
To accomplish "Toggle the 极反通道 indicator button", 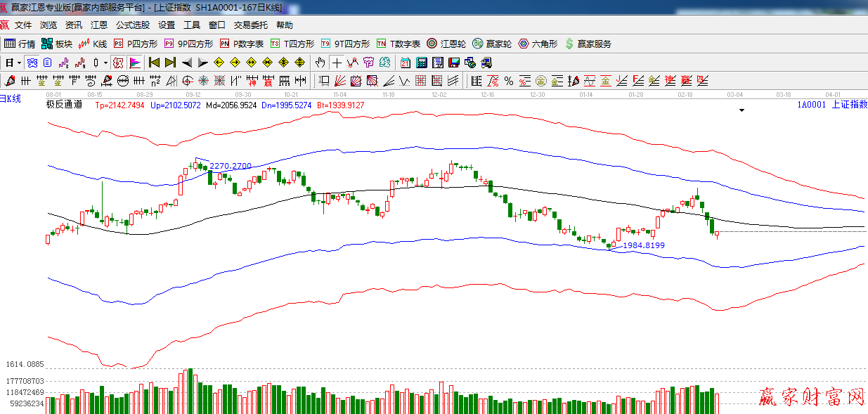I will [119, 63].
